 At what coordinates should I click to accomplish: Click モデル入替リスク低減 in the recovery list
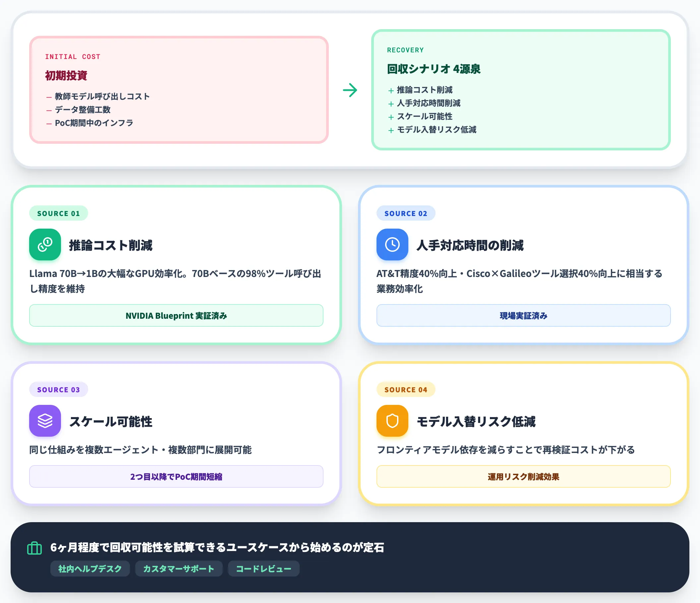click(x=437, y=130)
